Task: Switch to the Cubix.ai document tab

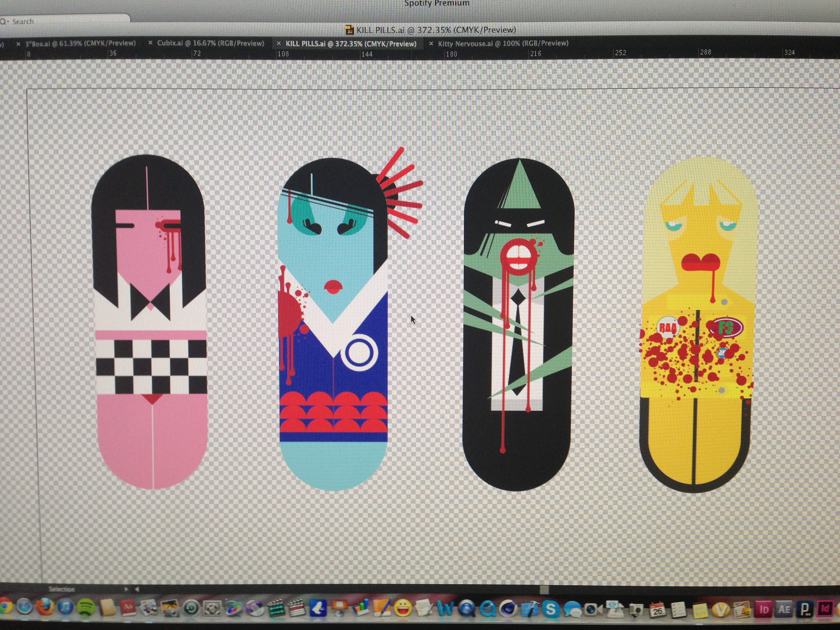Action: (210, 43)
